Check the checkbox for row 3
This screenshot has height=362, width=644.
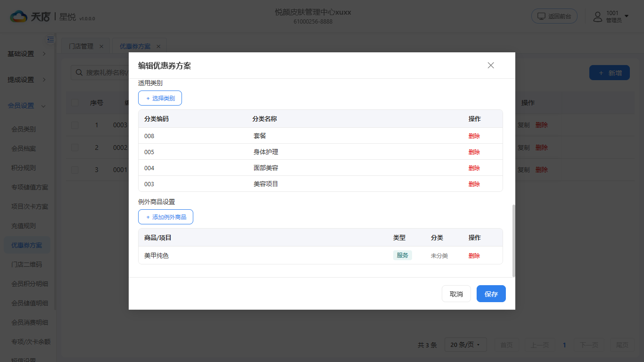click(75, 170)
